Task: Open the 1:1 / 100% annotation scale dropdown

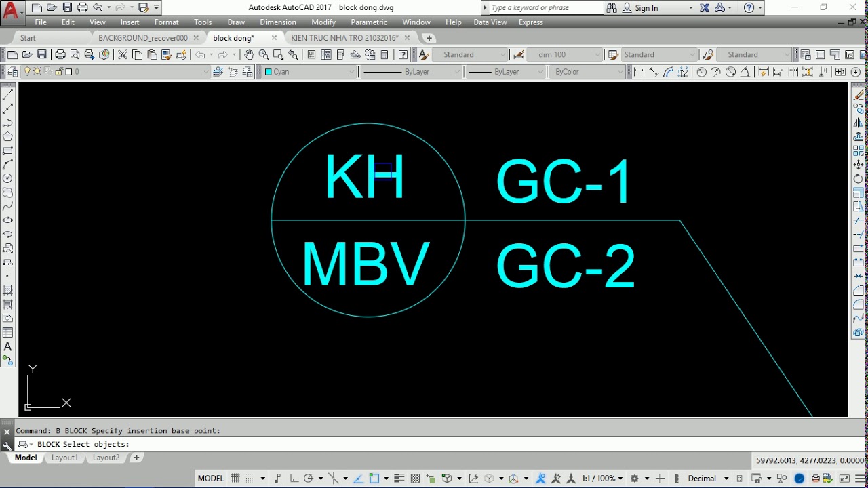Action: tap(602, 478)
